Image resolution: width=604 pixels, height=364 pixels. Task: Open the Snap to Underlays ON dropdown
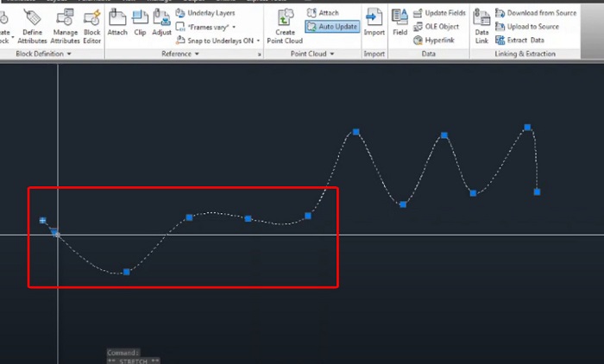coord(217,41)
